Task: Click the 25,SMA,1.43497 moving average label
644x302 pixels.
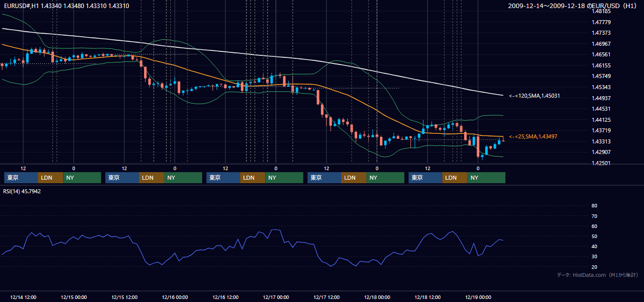Action: (533, 136)
